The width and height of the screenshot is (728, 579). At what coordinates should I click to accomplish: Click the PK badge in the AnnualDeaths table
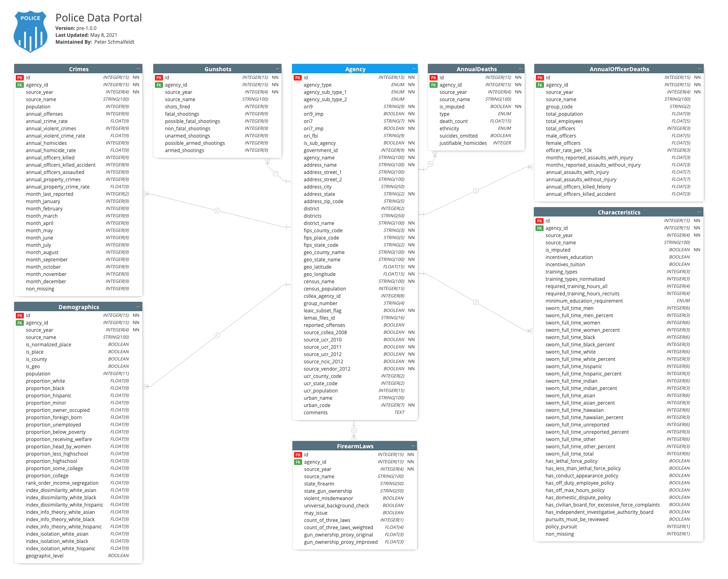click(x=434, y=78)
